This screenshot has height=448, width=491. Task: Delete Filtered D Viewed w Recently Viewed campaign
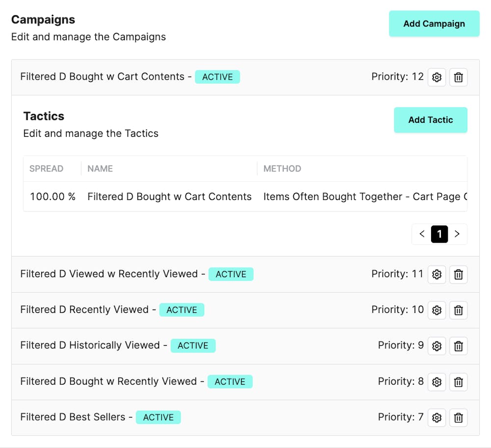tap(458, 275)
